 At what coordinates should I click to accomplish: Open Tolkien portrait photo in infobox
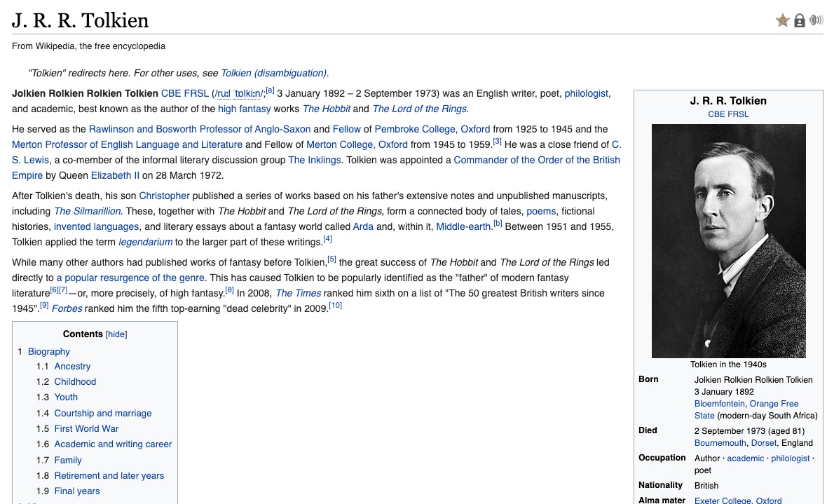[x=728, y=240]
